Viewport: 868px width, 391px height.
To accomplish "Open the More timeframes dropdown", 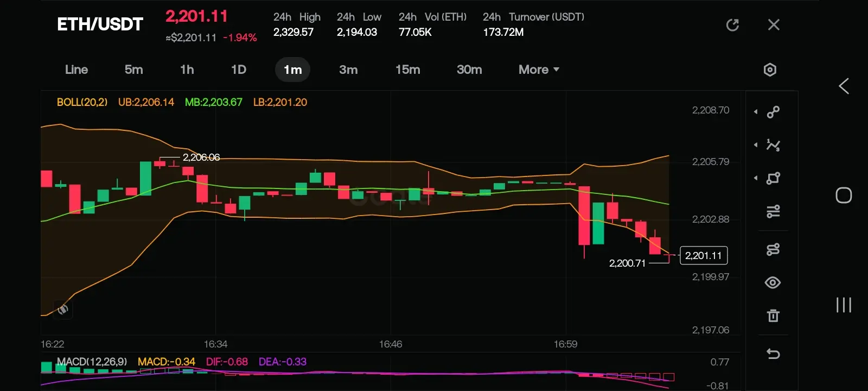I will pos(539,70).
